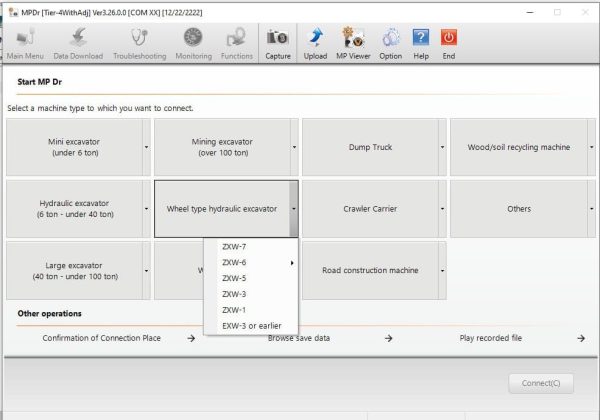Image resolution: width=600 pixels, height=420 pixels.
Task: Expand Wood/soil recycling machine dropdown arrow
Action: click(x=592, y=147)
